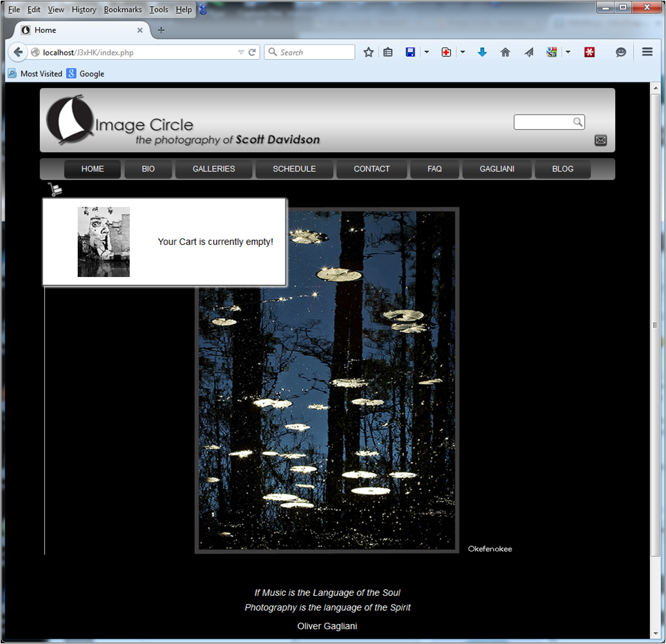Click the Okefenokee caption text

click(490, 549)
